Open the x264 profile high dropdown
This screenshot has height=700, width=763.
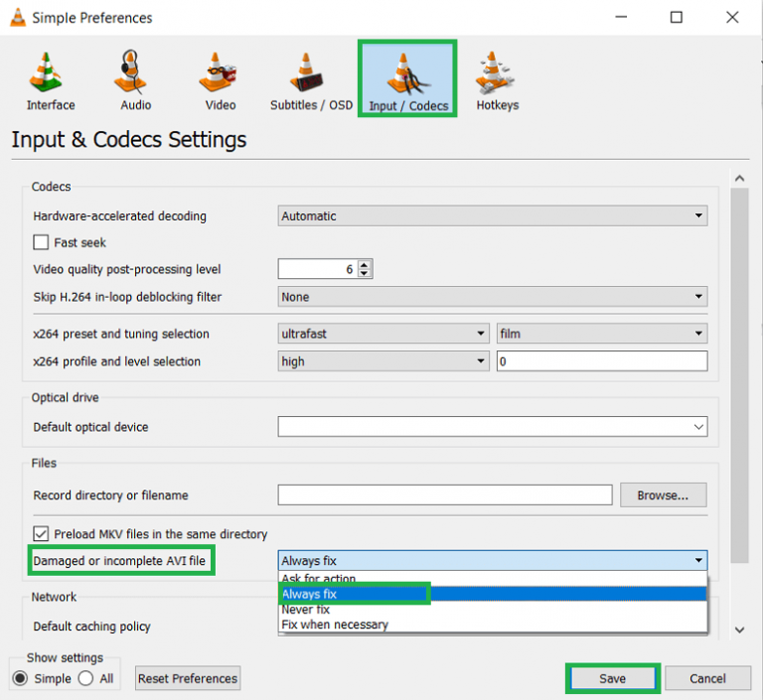[x=383, y=361]
